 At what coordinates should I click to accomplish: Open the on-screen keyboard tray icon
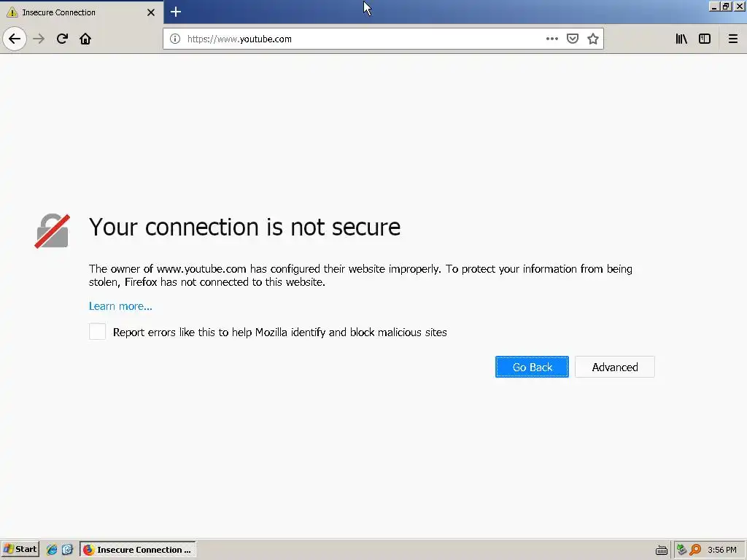(661, 550)
